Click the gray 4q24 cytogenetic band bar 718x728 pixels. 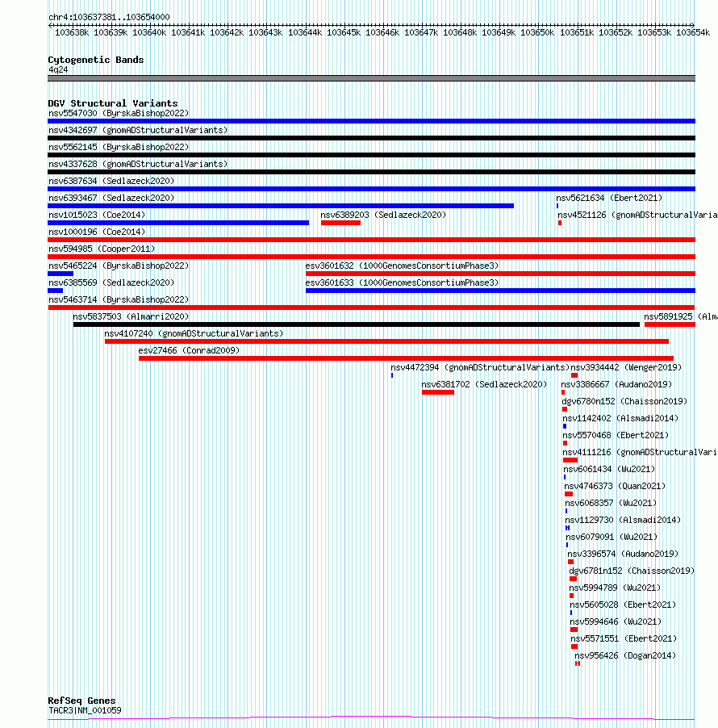point(371,78)
